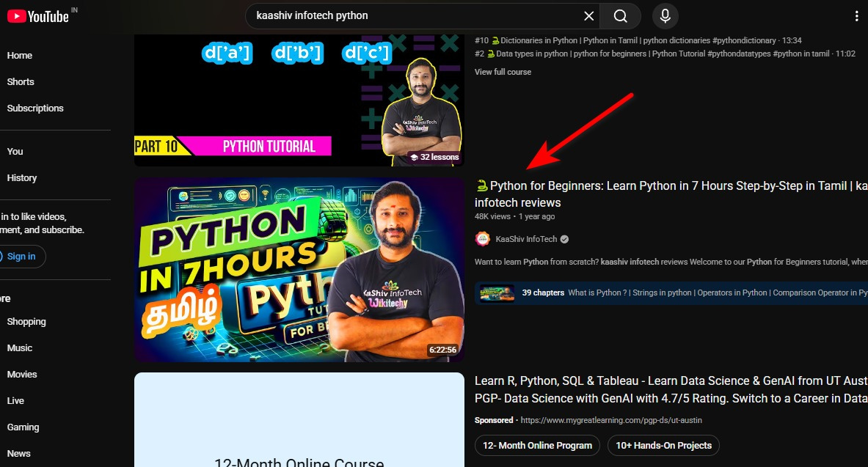Open lesson #2 Data types in python

pyautogui.click(x=665, y=54)
